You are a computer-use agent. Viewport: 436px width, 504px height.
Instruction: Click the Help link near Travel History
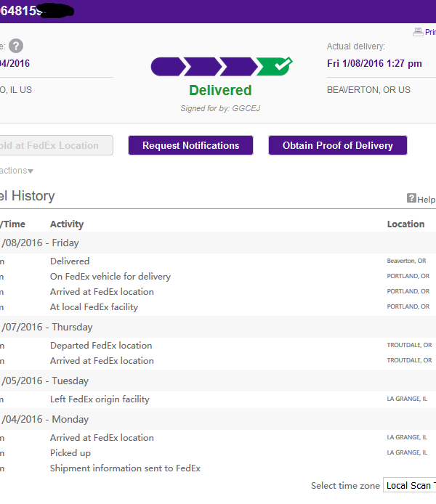click(426, 200)
